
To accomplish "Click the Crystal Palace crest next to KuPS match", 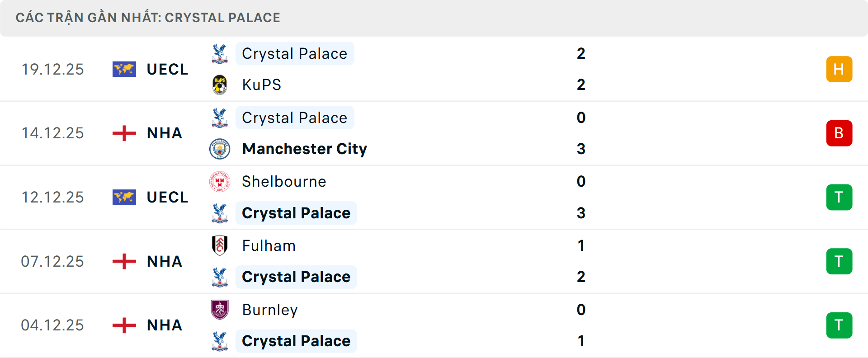I will pyautogui.click(x=220, y=53).
